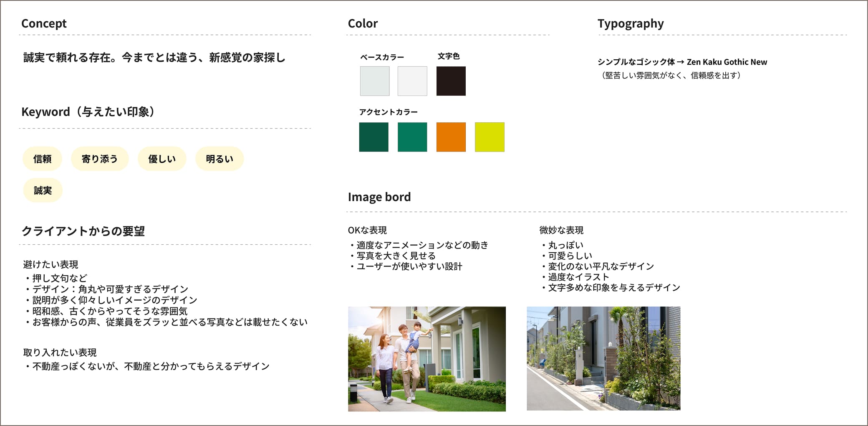The width and height of the screenshot is (868, 426).
Task: Select the off-white base color swatch
Action: click(412, 81)
